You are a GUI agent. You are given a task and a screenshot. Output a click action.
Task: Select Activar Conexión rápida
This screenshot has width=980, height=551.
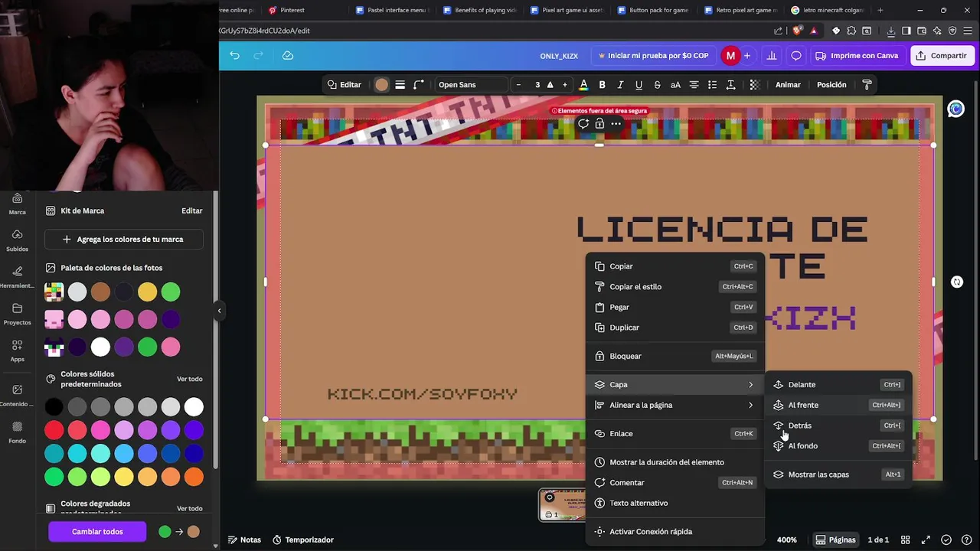click(675, 532)
